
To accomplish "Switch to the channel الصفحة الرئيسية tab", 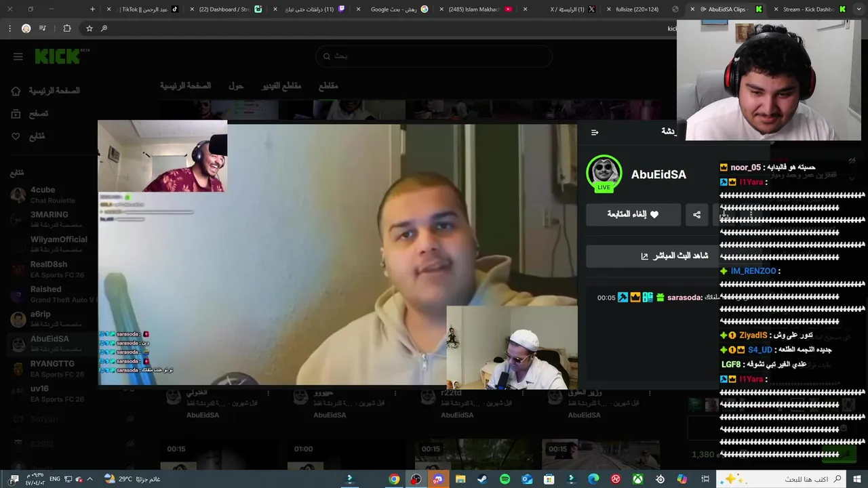I will coord(185,86).
